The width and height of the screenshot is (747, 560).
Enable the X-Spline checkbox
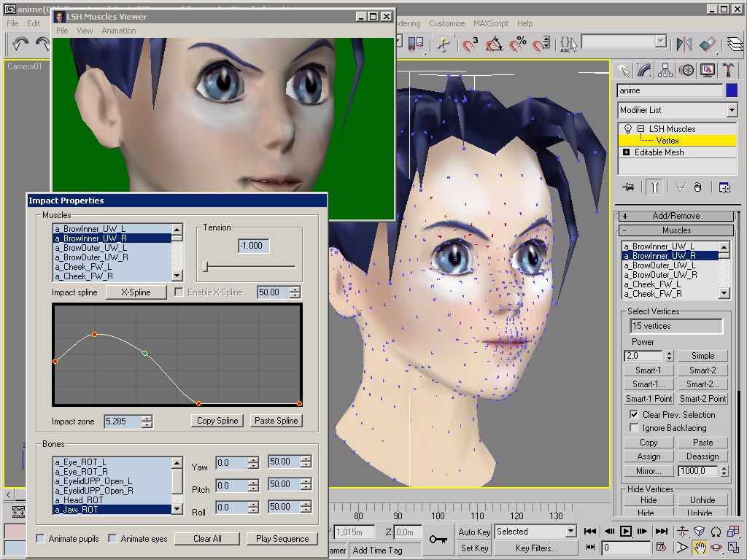tap(179, 292)
